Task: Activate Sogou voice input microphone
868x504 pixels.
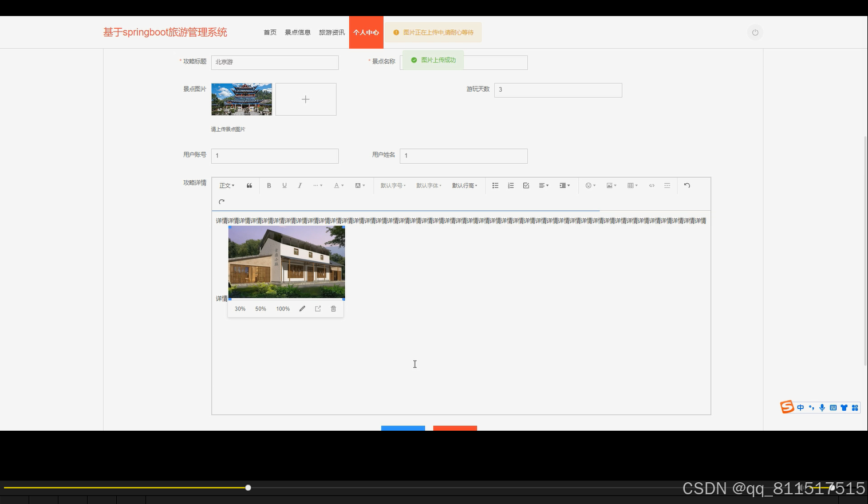Action: (x=822, y=408)
